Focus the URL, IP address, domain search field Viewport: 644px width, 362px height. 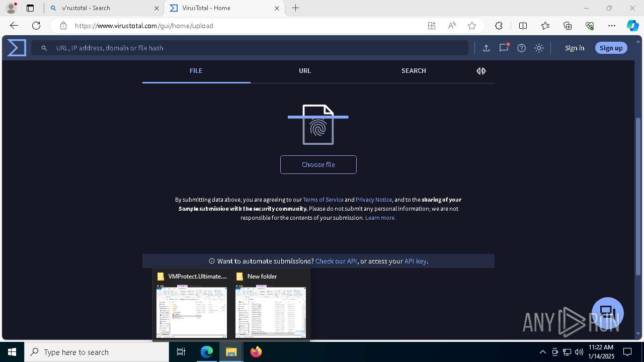pos(250,48)
